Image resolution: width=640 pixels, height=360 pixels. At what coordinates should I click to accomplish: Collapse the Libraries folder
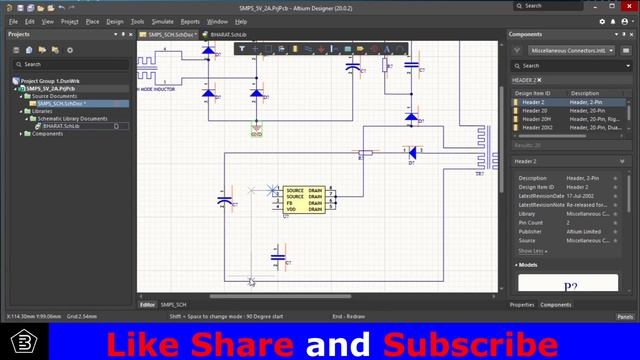coord(21,111)
